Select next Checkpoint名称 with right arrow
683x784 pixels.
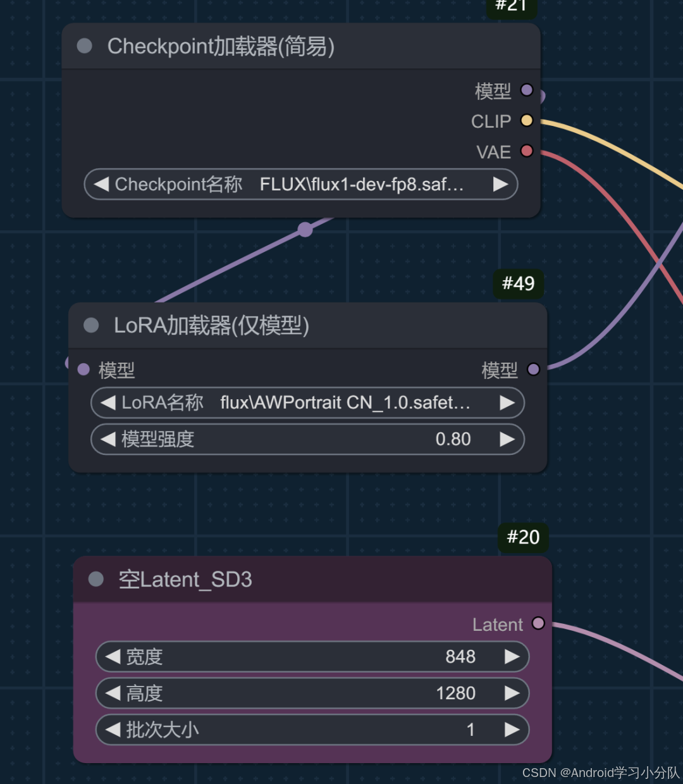[501, 184]
